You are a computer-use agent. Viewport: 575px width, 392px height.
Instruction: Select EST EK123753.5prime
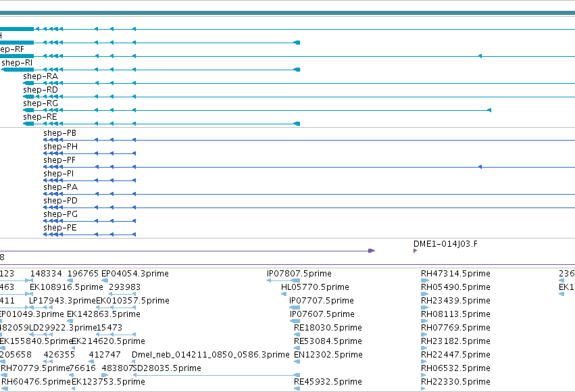click(x=109, y=382)
